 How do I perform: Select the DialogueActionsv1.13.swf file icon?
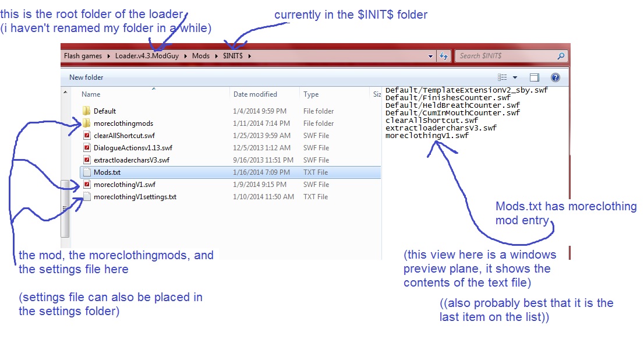(x=87, y=147)
